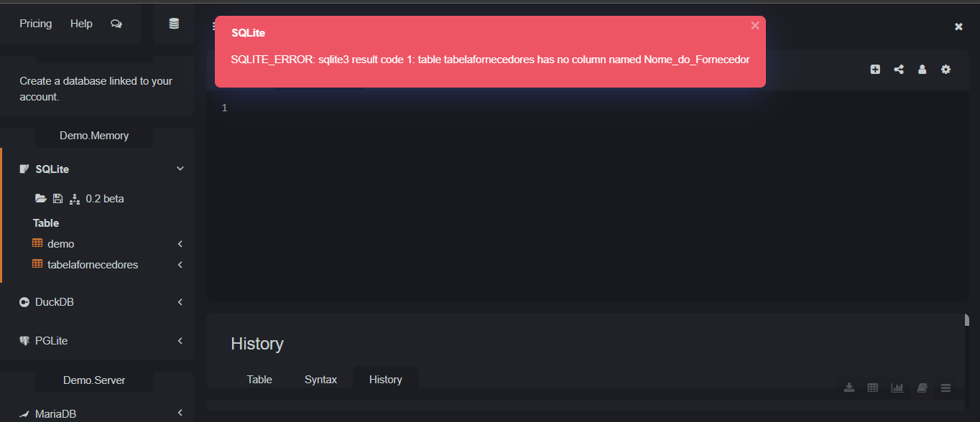This screenshot has height=422, width=980.
Task: Click the download results icon
Action: tap(849, 388)
